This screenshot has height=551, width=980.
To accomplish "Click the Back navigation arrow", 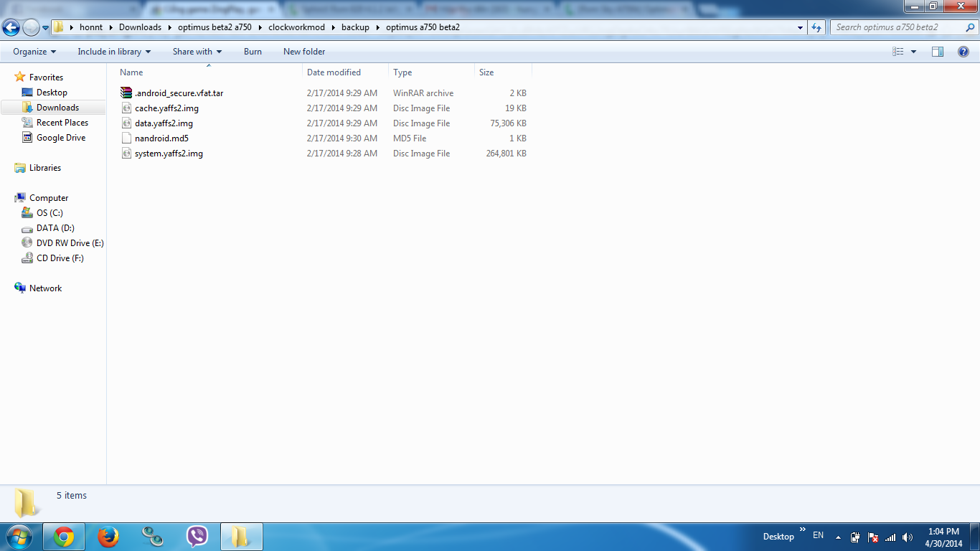I will pos(11,27).
